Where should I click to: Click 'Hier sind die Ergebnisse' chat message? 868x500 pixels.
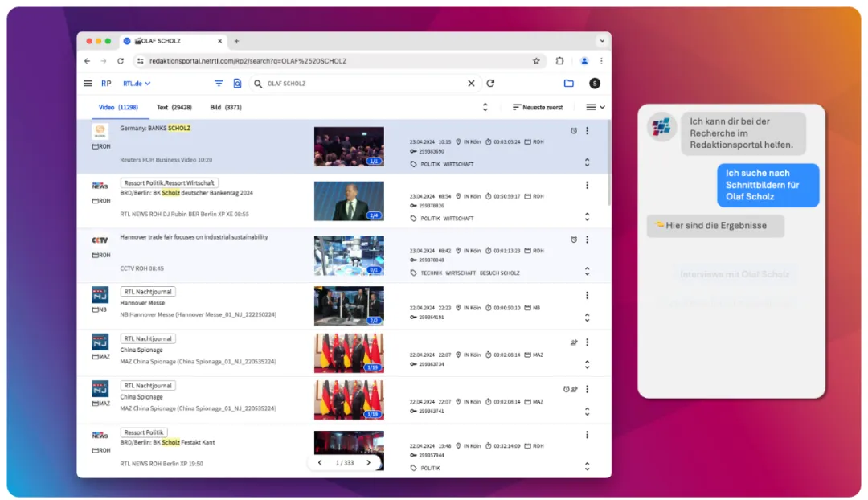point(715,226)
